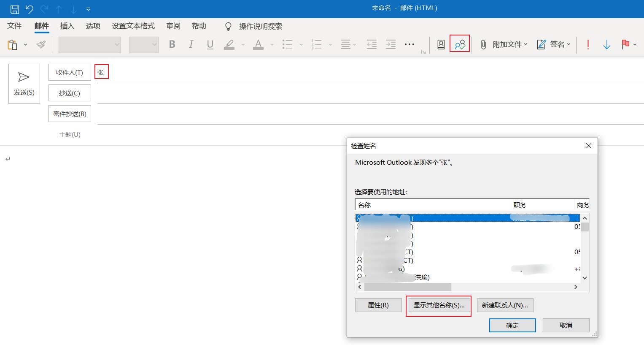Toggle Underline formatting
644x345 pixels.
pyautogui.click(x=210, y=44)
